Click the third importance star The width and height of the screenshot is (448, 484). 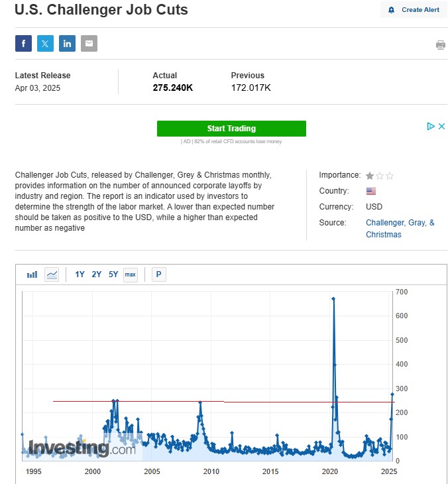tap(390, 176)
